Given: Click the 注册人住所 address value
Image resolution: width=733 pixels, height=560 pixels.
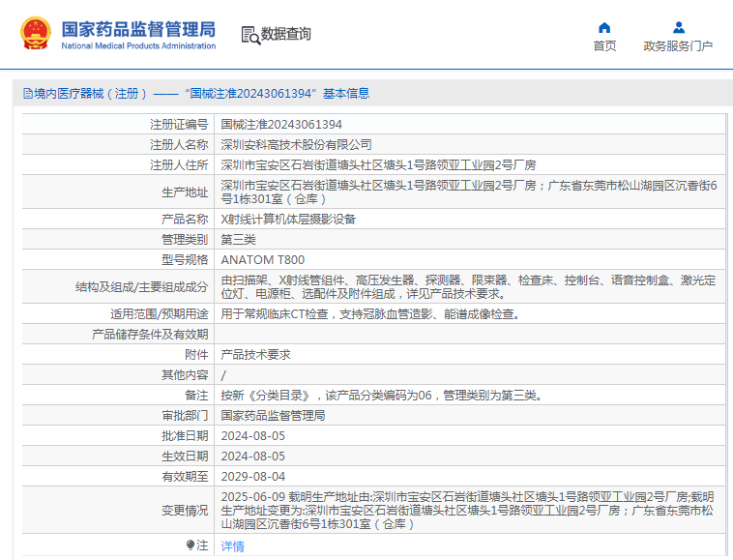Looking at the screenshot, I should point(378,165).
